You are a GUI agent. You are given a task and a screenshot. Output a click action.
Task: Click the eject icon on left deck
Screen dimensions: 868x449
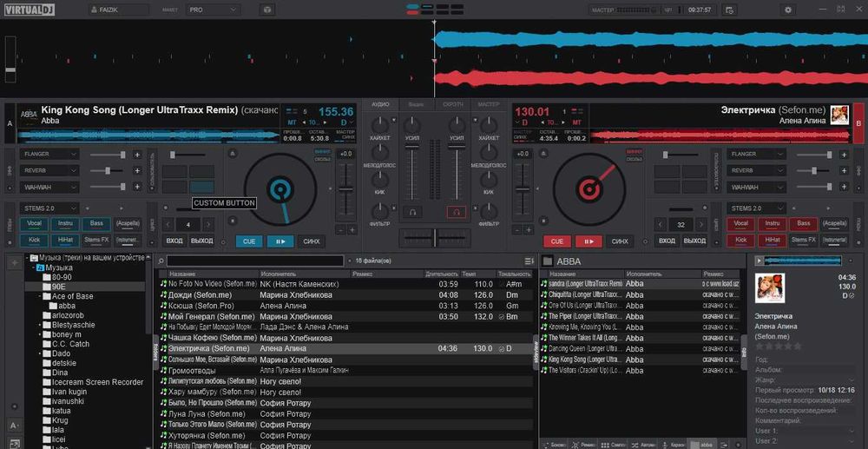point(232,154)
